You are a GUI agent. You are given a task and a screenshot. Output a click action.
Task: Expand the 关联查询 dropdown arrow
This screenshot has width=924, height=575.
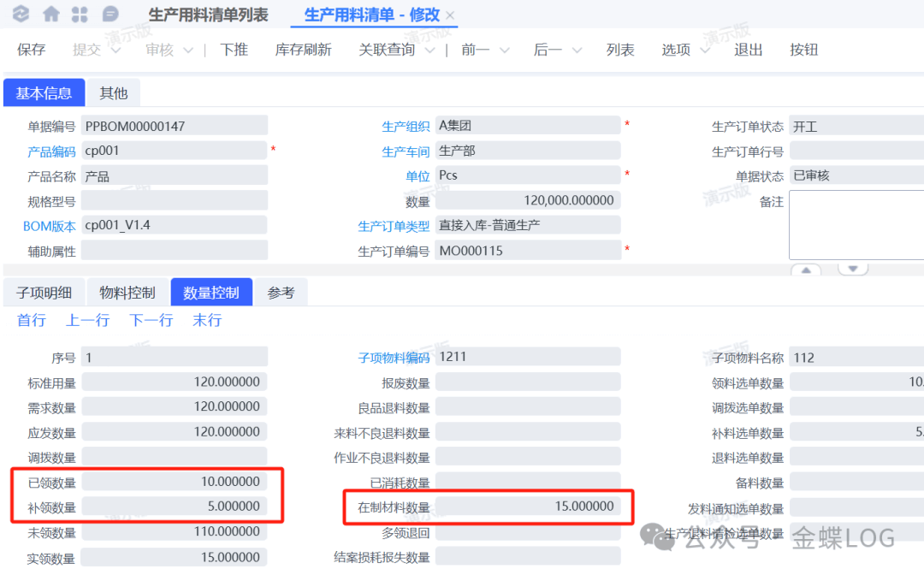click(430, 50)
